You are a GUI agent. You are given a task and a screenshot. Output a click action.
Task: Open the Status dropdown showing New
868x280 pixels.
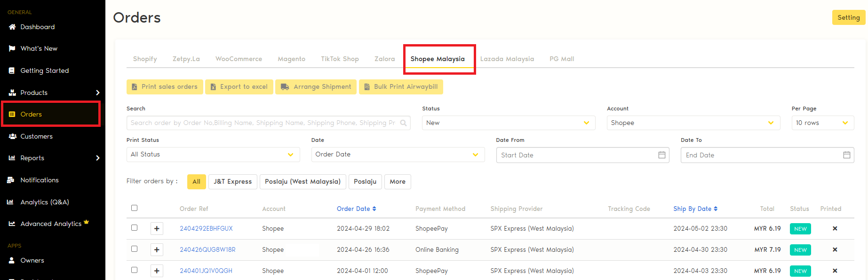point(508,123)
